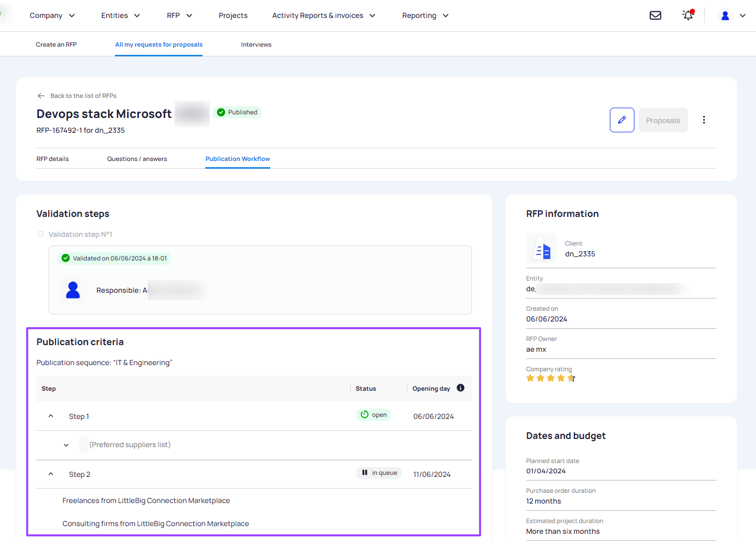Click the More than six months value
756x541 pixels.
(x=563, y=531)
